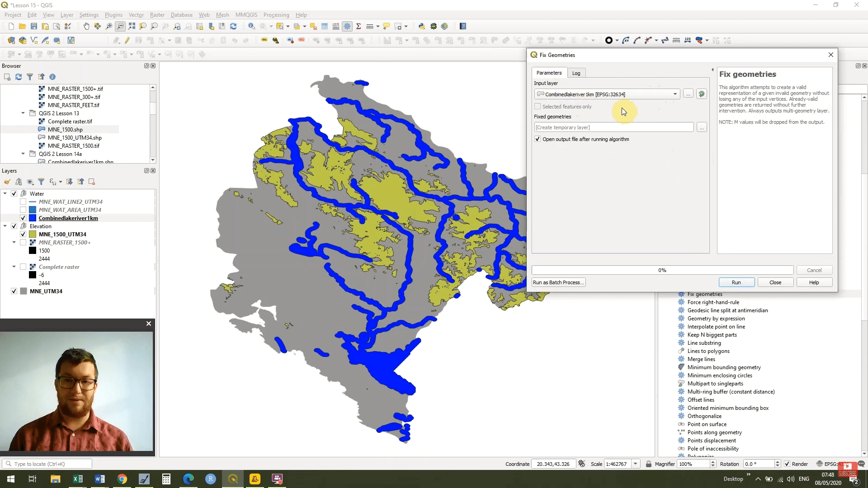Open the Input layer dropdown
The width and height of the screenshot is (868, 488).
[607, 94]
